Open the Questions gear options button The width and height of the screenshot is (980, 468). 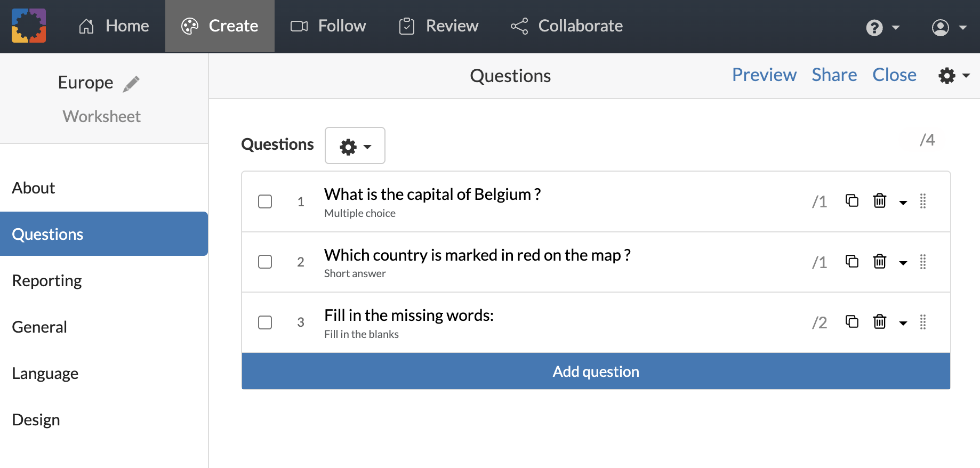(355, 146)
